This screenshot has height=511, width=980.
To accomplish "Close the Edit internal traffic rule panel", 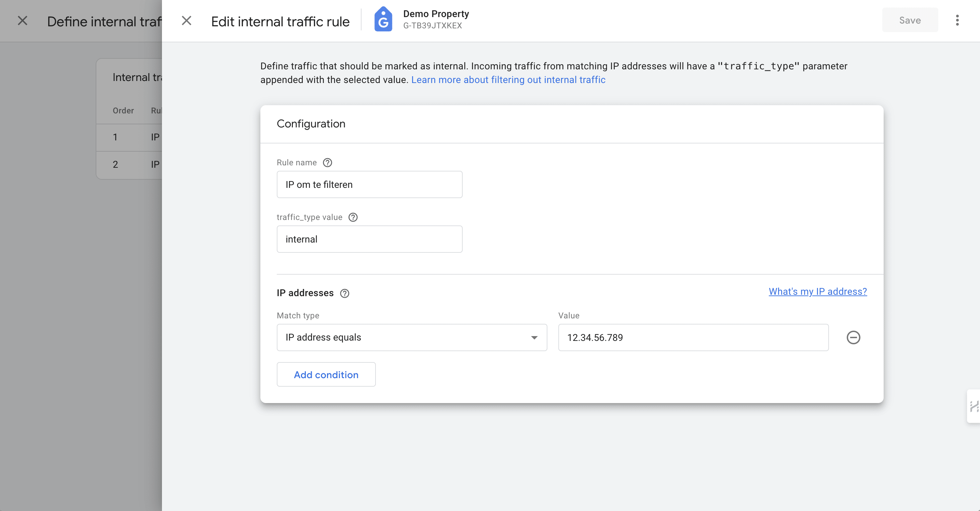I will 187,20.
